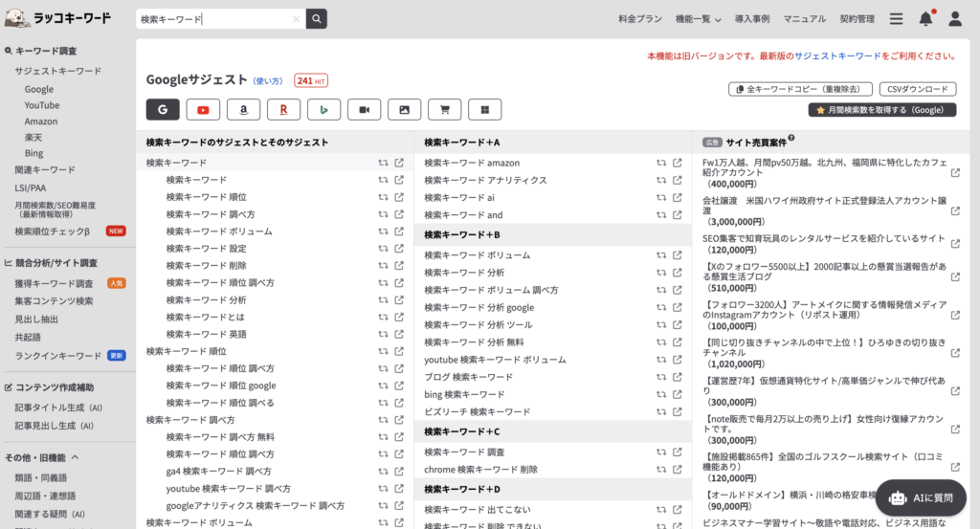Click the keyword 検索キーワード 分析 ツール
The width and height of the screenshot is (980, 529).
pyautogui.click(x=479, y=325)
